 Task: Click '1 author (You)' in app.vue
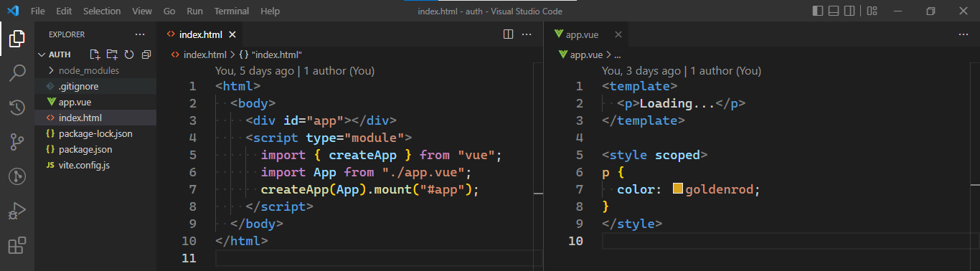726,71
